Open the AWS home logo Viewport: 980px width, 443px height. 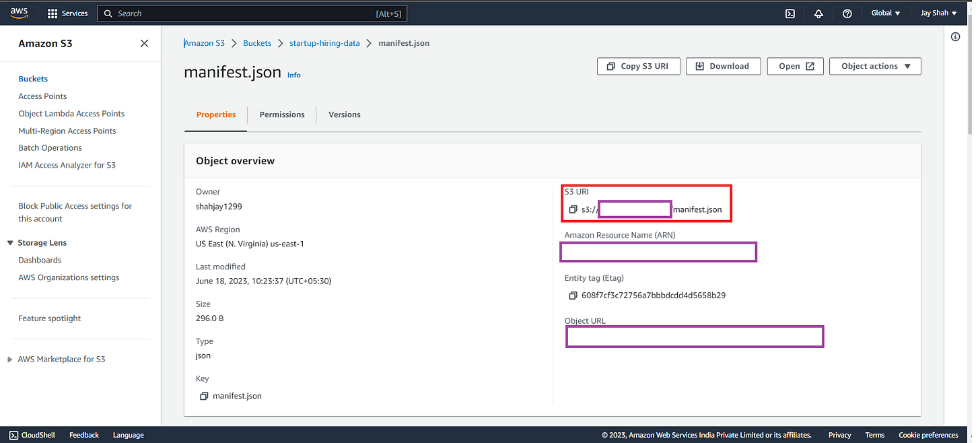[x=19, y=13]
